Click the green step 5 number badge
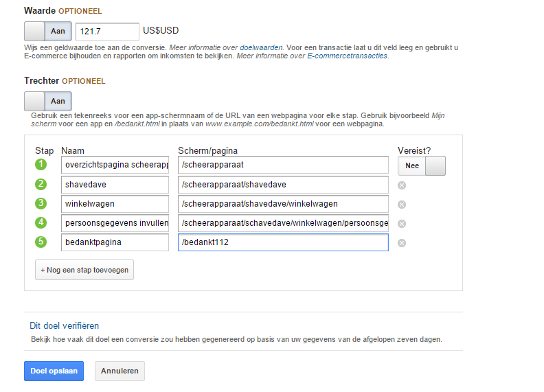This screenshot has width=544, height=392. pyautogui.click(x=41, y=242)
